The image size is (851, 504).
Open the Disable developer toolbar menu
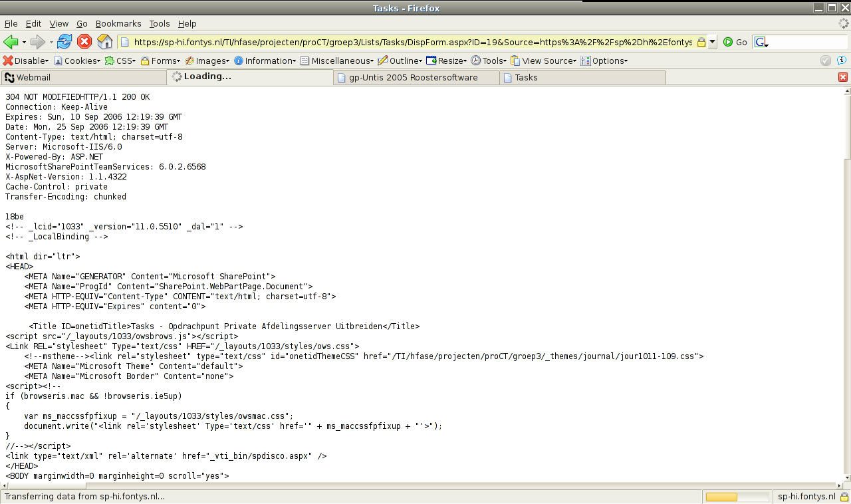pos(27,61)
